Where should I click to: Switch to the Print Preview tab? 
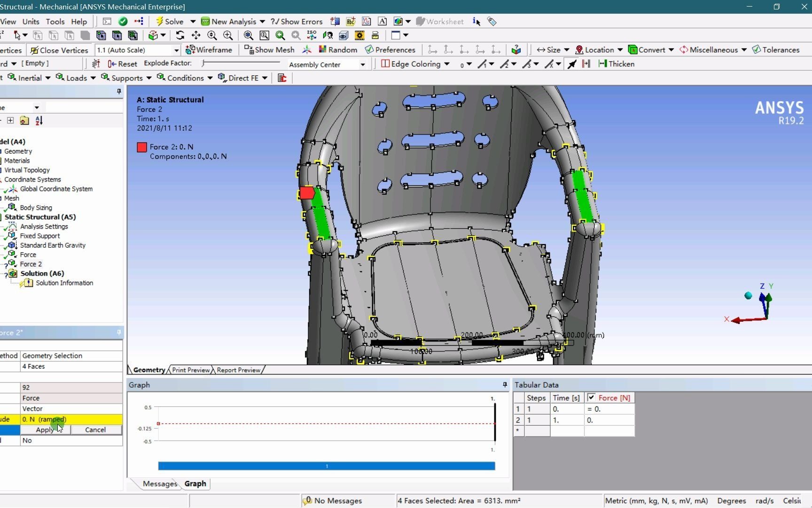(191, 370)
